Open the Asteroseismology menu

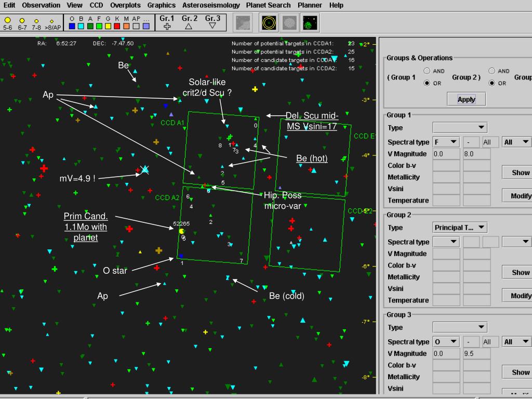pyautogui.click(x=211, y=5)
